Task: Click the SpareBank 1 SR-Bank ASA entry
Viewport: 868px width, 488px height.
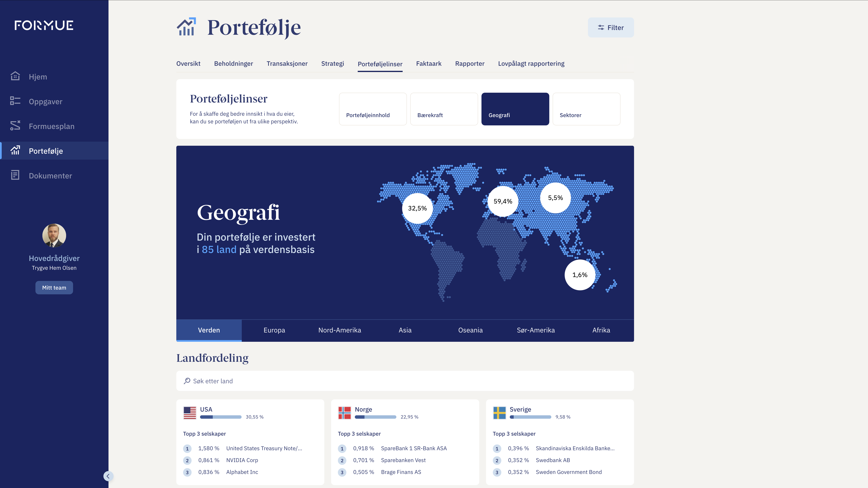Action: [x=414, y=448]
